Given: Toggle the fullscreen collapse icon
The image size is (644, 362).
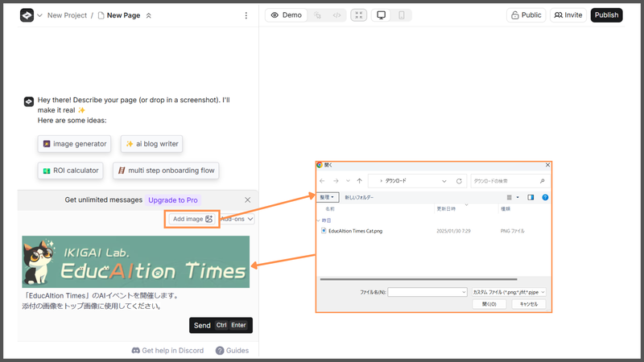Looking at the screenshot, I should pos(358,15).
